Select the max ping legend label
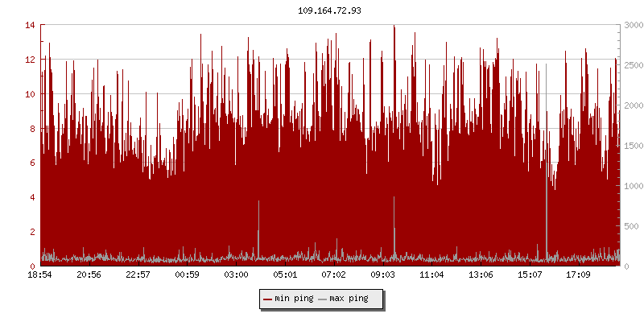Viewport: 644px width, 322px height. (349, 299)
